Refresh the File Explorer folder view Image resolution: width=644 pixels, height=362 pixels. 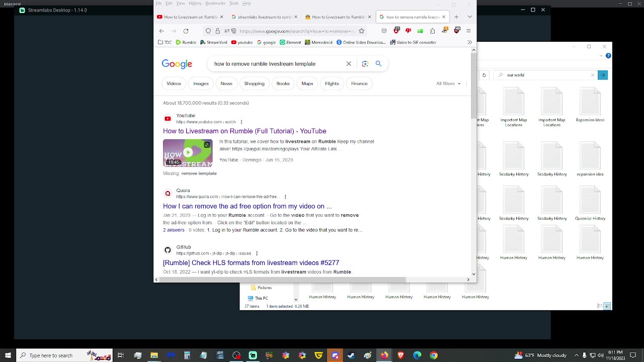484,75
